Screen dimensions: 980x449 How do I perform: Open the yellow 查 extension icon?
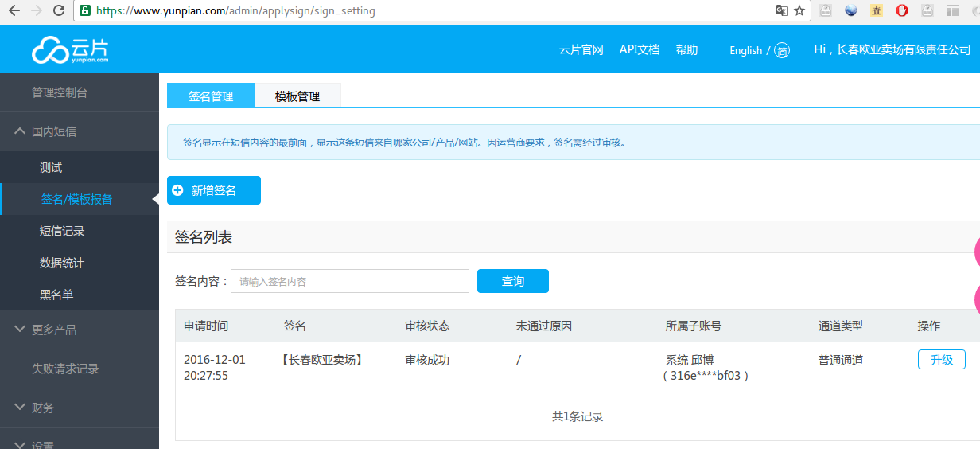point(877,11)
